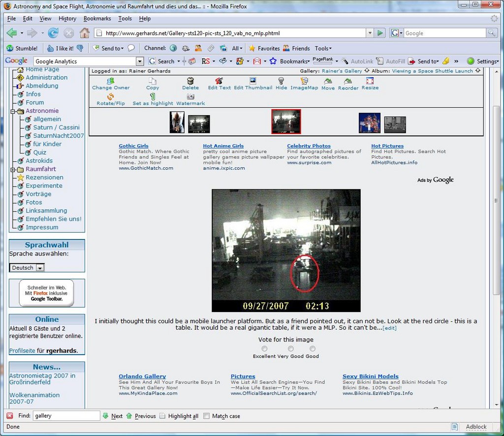Screen dimensions: 504x436
Task: Click the Google toolbar Bookmarks star
Action: coord(273,61)
